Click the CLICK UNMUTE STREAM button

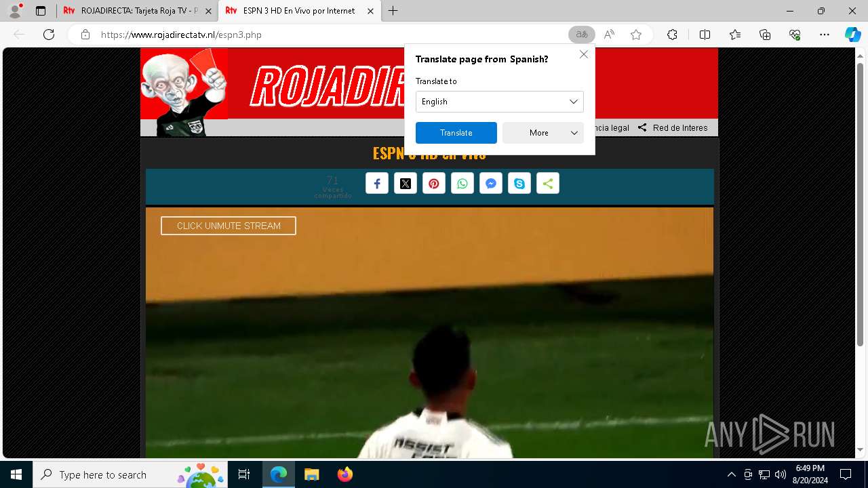click(229, 226)
